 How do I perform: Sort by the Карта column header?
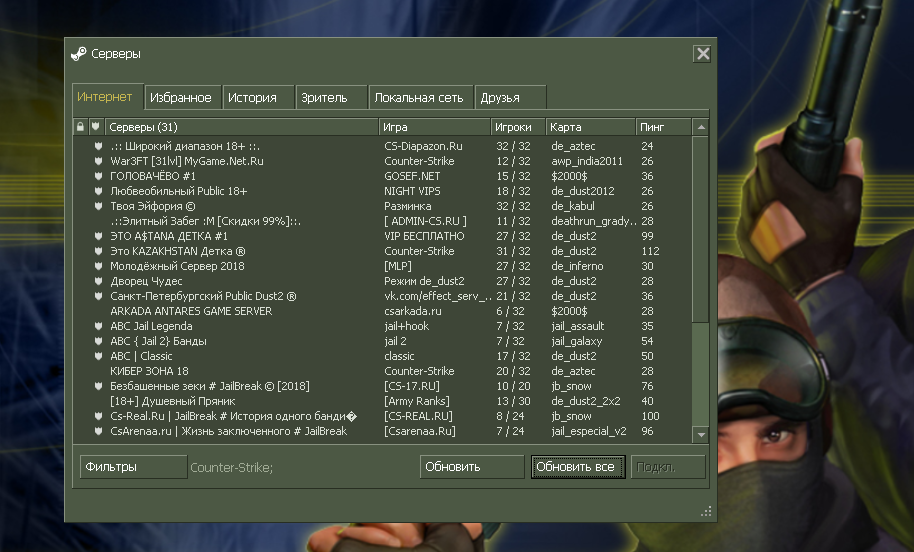pos(590,126)
